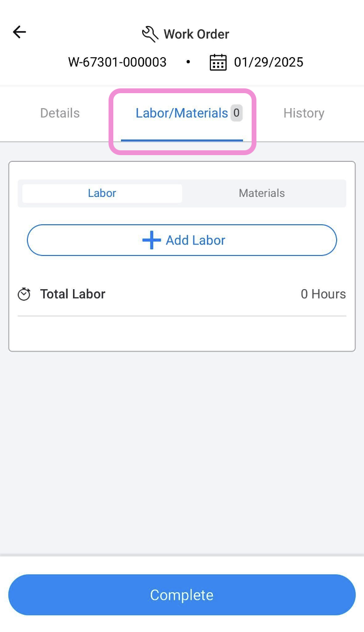Click the dot separator in the header
The height and width of the screenshot is (632, 364).
(188, 62)
